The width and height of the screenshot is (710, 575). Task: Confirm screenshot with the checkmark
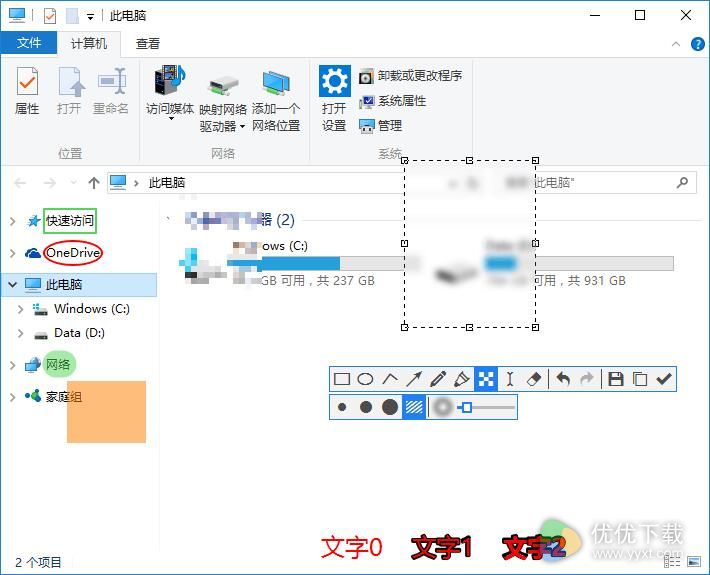pyautogui.click(x=664, y=379)
